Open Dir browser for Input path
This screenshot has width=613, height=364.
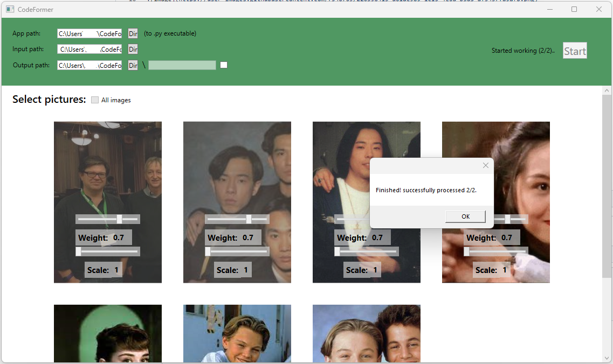tap(133, 49)
